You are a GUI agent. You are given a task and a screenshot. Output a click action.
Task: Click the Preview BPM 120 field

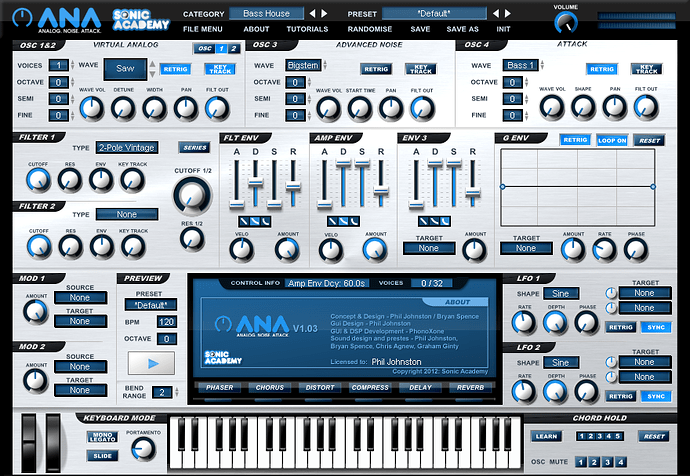(x=167, y=322)
